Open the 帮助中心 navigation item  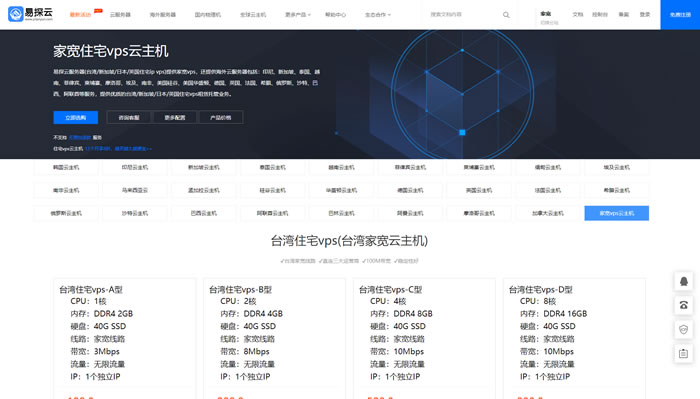click(335, 15)
